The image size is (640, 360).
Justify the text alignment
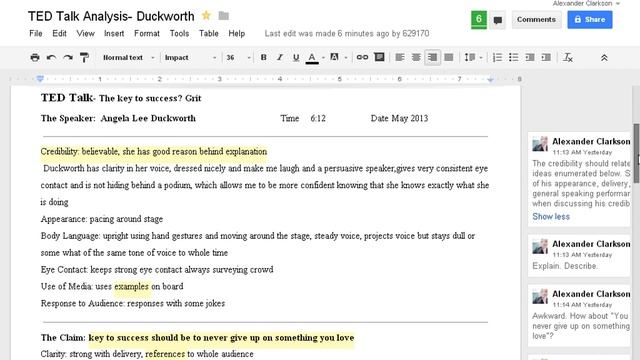(449, 58)
